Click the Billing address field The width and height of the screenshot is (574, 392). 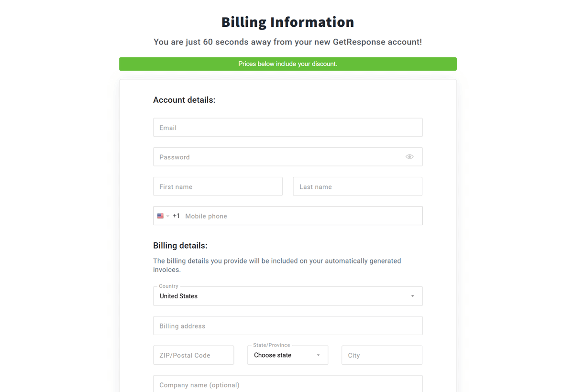point(287,325)
